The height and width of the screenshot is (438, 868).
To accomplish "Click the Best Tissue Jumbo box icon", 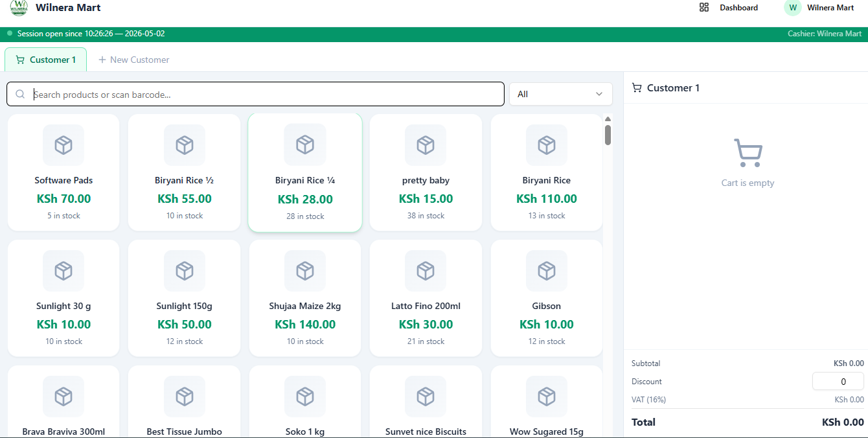I will (x=185, y=397).
